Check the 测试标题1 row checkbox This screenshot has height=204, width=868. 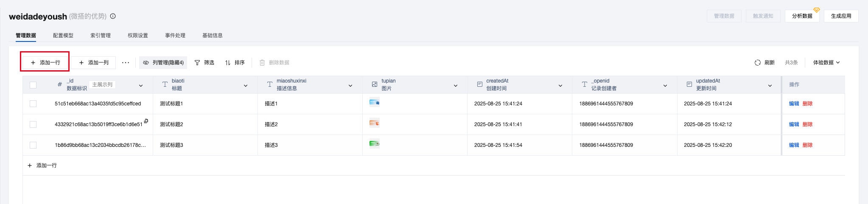pos(33,104)
